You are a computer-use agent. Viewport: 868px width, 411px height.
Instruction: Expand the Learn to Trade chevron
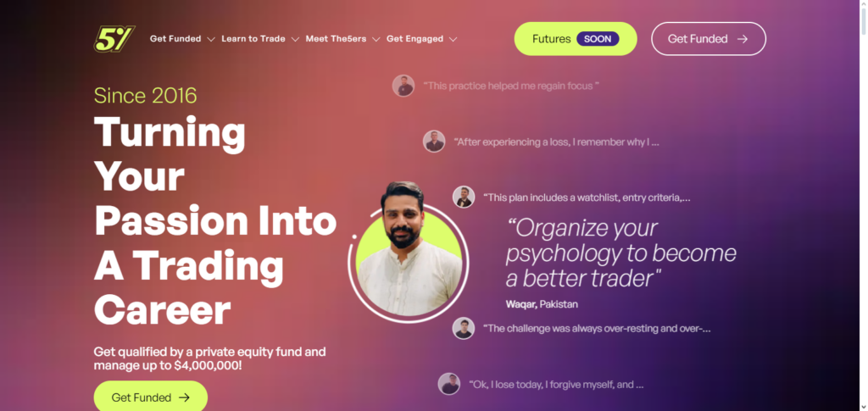coord(295,39)
